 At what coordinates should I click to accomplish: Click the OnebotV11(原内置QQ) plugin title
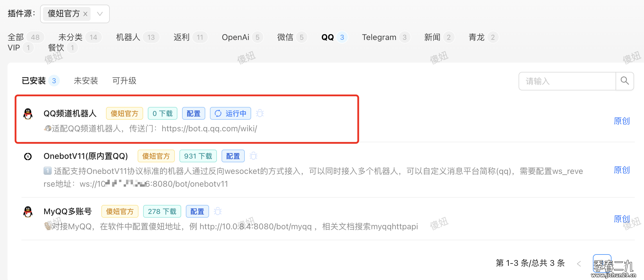pyautogui.click(x=86, y=156)
